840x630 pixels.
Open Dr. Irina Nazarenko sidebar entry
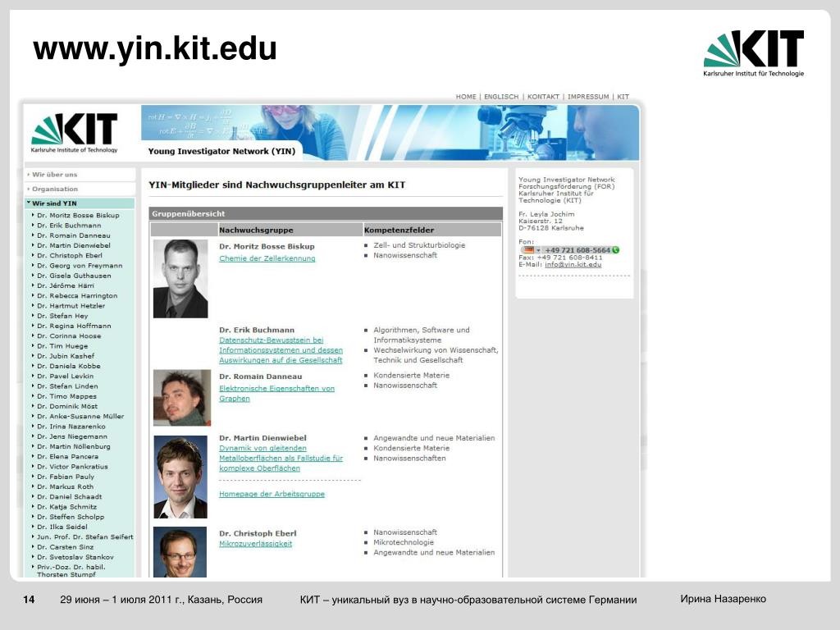coord(71,427)
